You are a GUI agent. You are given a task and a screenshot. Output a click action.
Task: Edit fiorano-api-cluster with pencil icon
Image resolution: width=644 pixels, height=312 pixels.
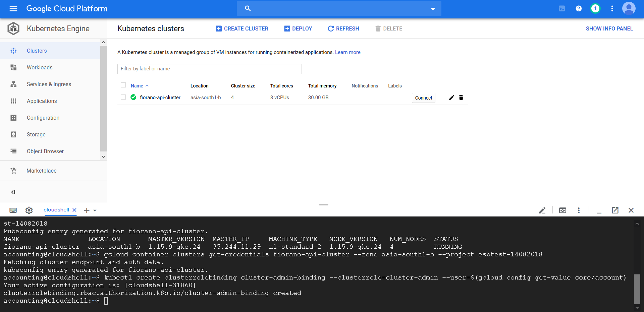click(452, 98)
